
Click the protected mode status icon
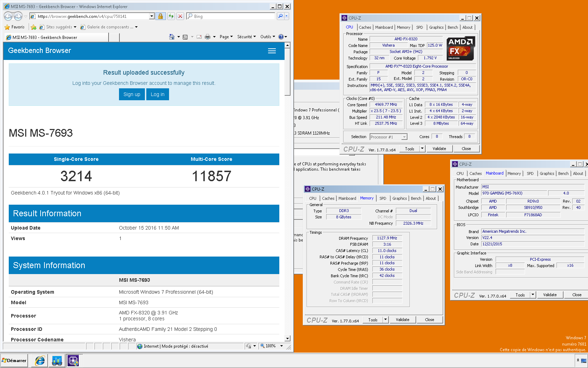pos(248,346)
